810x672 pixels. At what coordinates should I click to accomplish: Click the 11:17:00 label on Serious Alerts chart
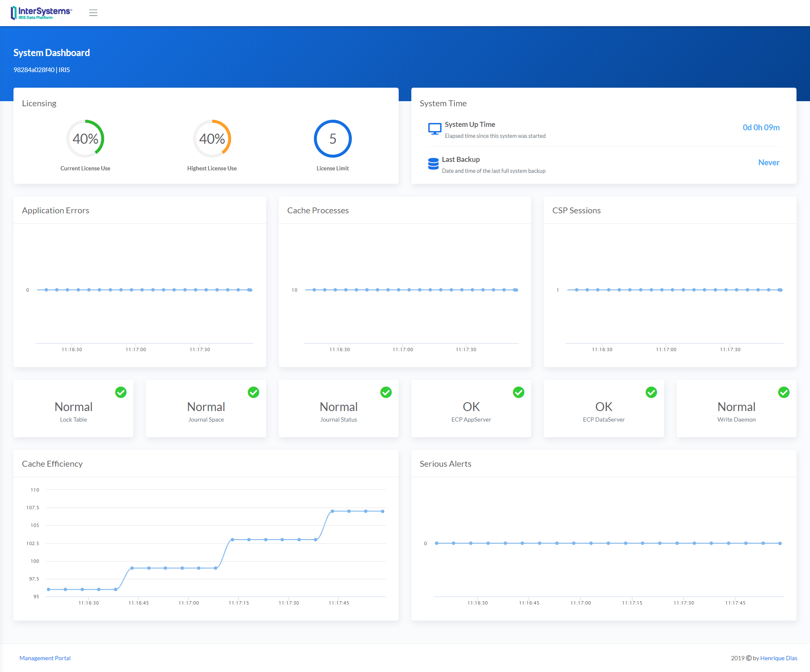pyautogui.click(x=580, y=603)
